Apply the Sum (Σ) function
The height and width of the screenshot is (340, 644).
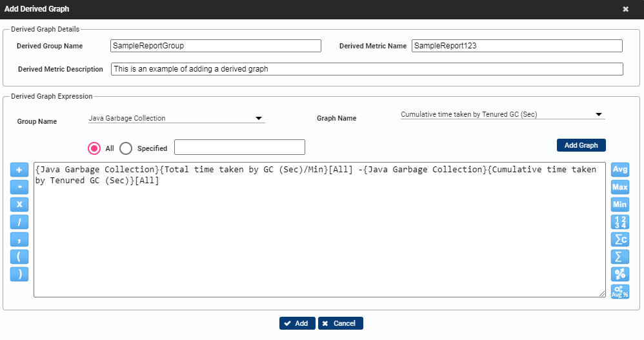tap(619, 257)
